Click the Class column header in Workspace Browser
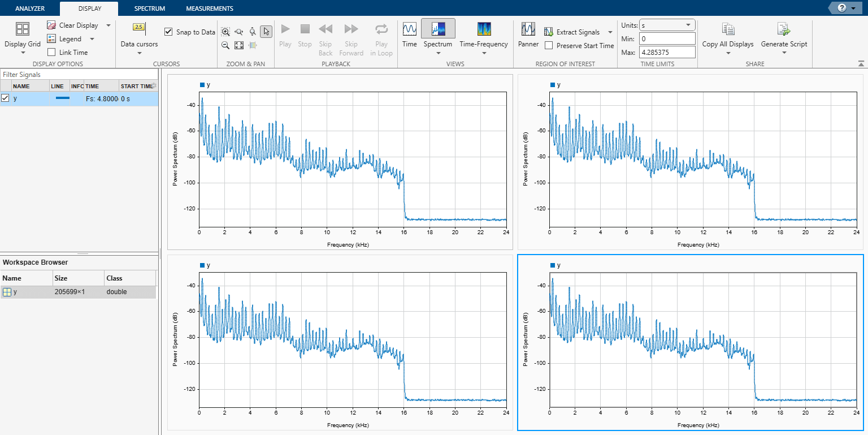 pyautogui.click(x=130, y=278)
